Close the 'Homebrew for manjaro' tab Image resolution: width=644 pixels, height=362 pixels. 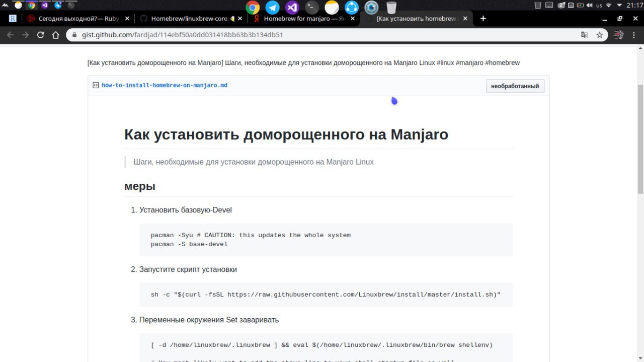point(353,19)
